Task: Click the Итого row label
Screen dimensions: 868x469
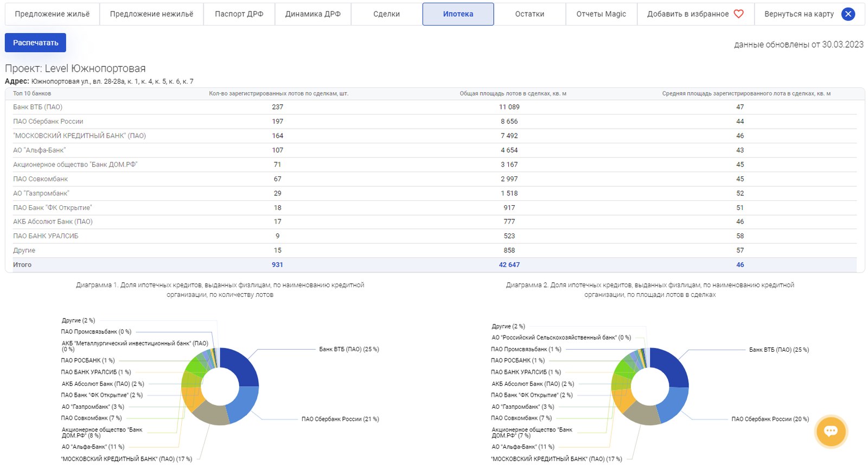Action: tap(22, 265)
